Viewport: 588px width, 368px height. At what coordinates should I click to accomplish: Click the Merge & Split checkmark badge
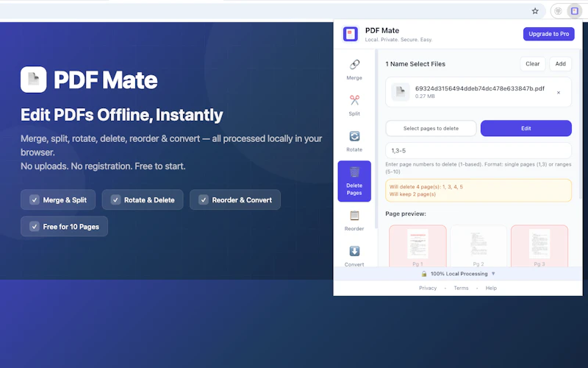[58, 199]
